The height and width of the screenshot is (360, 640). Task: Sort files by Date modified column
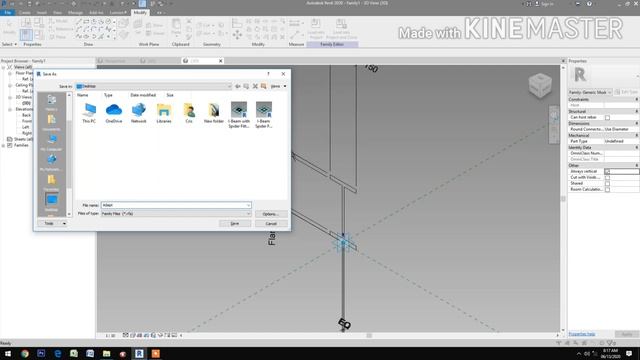pyautogui.click(x=143, y=95)
